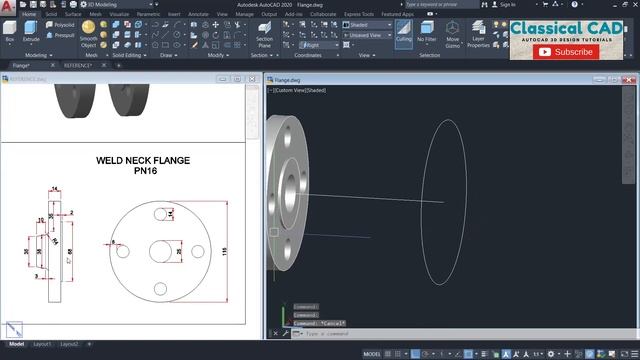Open the Shaded visual style dropdown
This screenshot has width=640, height=360.
pos(367,25)
